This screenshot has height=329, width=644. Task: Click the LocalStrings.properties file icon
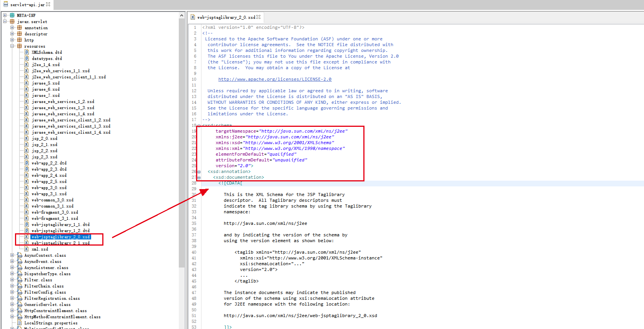tap(20, 323)
